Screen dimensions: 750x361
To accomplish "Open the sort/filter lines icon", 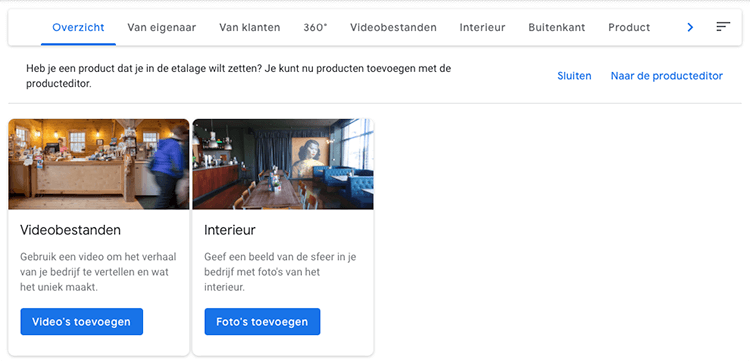I will click(x=723, y=27).
